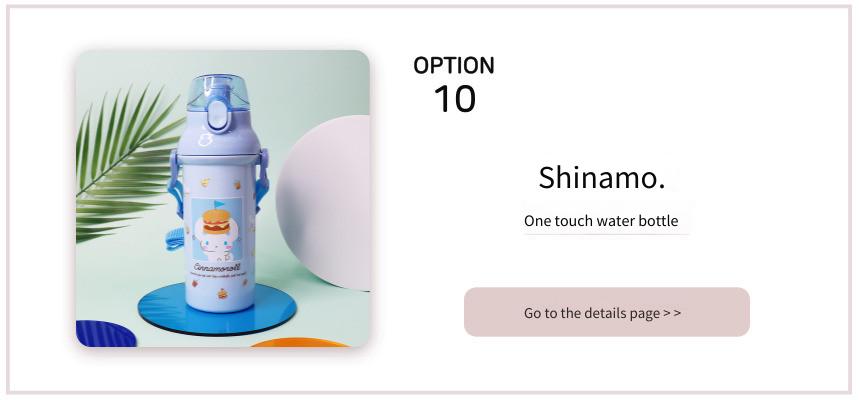
Task: Click the orange circle at photo bottom
Action: tap(300, 342)
